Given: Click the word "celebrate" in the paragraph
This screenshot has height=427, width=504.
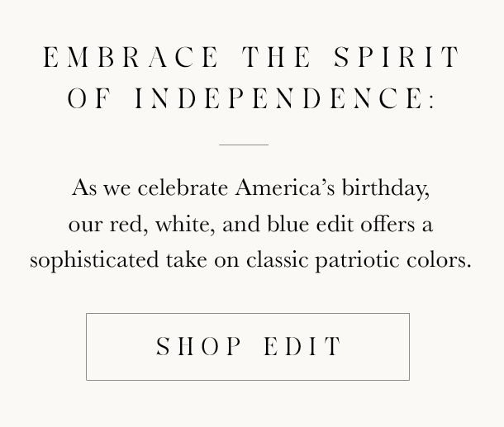Looking at the screenshot, I should point(183,188).
